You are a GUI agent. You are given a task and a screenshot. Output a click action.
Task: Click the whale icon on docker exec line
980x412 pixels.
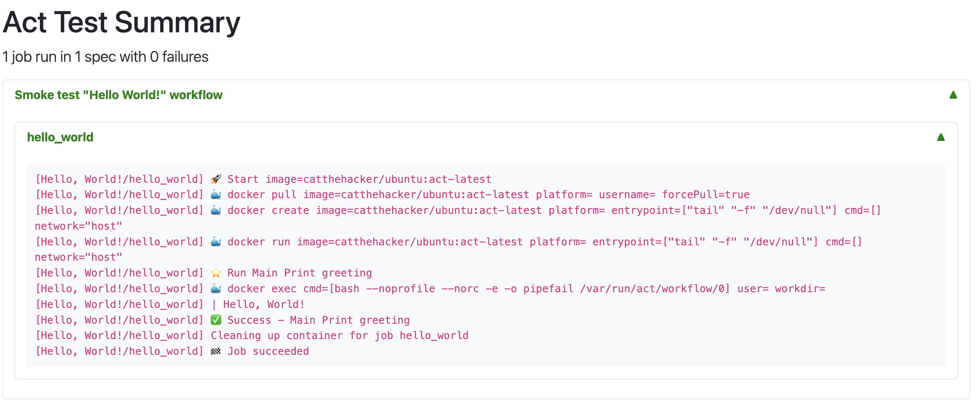click(x=216, y=289)
